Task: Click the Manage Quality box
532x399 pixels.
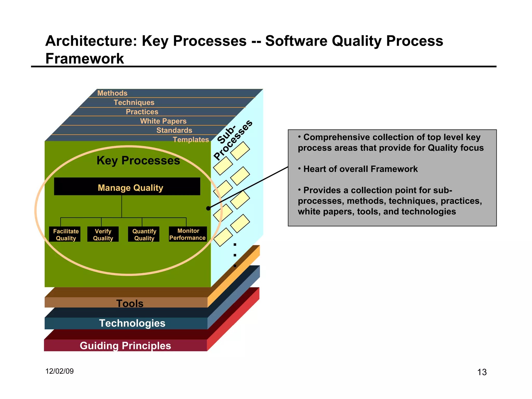Action: pyautogui.click(x=127, y=186)
